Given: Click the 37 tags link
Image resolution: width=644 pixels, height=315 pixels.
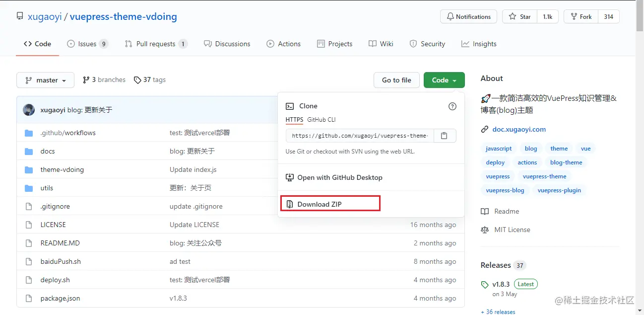Looking at the screenshot, I should 150,79.
